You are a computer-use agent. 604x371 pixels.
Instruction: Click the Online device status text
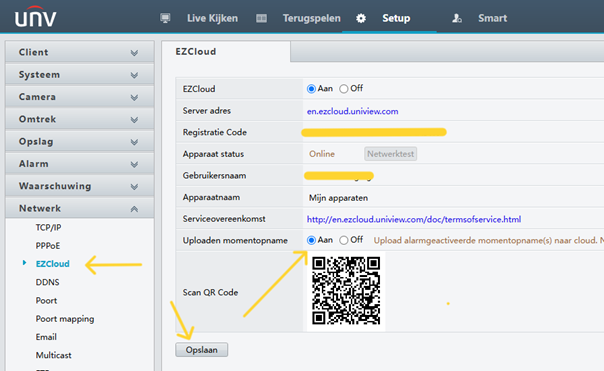(322, 154)
